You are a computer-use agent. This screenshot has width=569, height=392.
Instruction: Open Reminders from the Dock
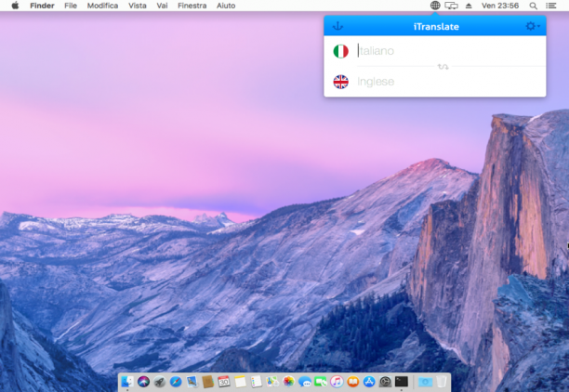point(257,382)
